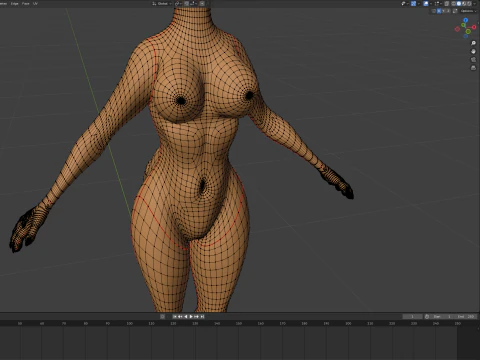Click the End frame field
480x360 pixels.
tap(466, 316)
